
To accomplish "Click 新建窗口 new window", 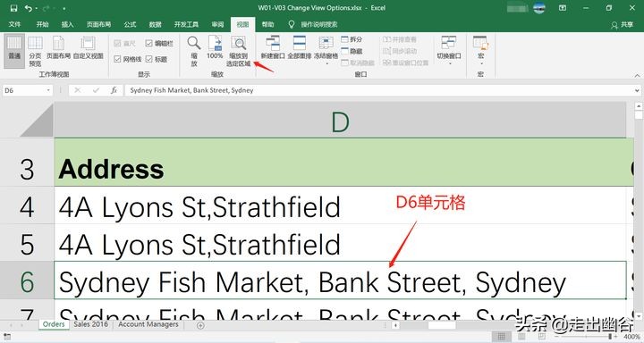I will (273, 47).
